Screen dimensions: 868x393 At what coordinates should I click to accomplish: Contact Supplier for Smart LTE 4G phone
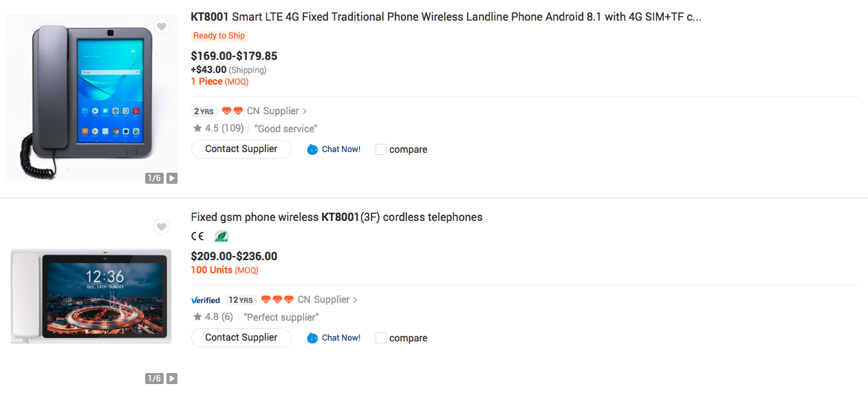pyautogui.click(x=241, y=149)
